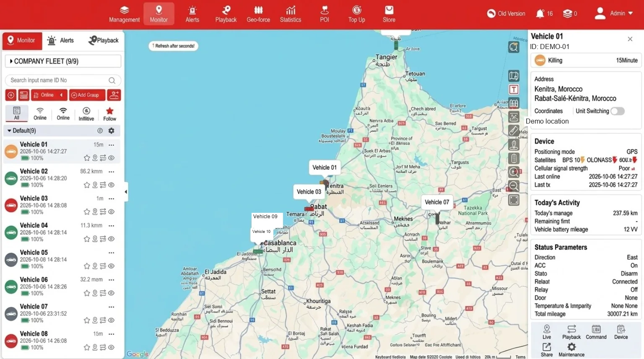Open Maintenance in the vehicle detail panel
The image size is (644, 359).
(571, 350)
